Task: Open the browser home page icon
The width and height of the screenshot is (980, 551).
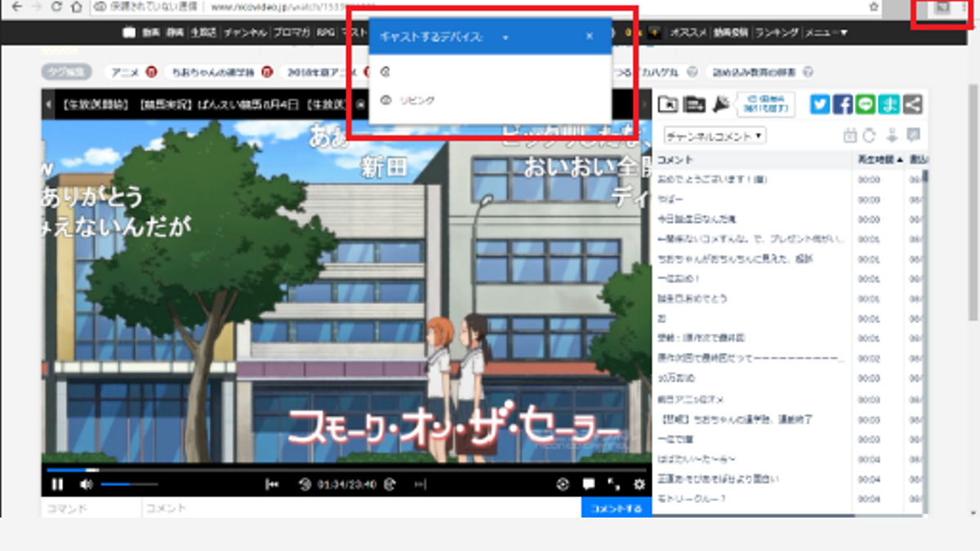Action: click(76, 7)
